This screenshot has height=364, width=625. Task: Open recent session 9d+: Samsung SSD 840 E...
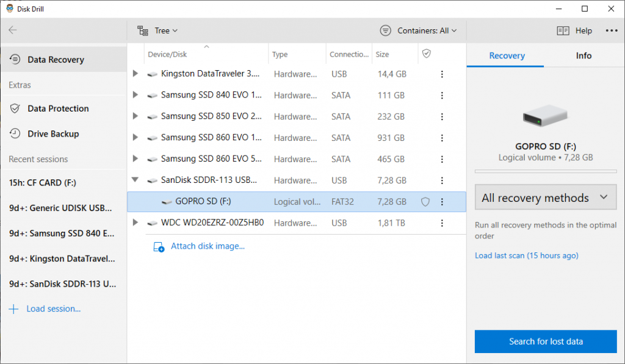coord(62,234)
